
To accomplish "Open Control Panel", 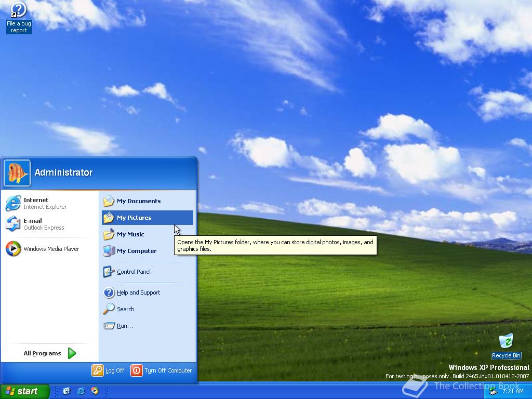I will tap(147, 271).
